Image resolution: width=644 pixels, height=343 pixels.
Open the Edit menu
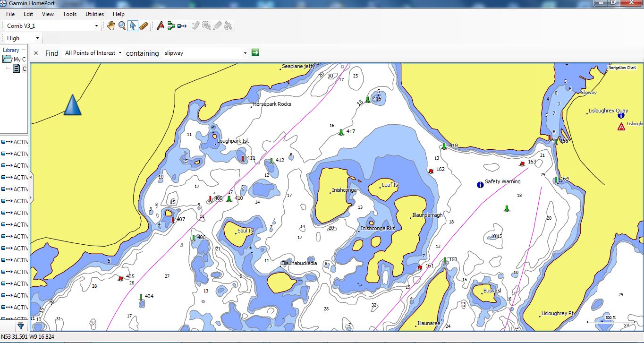pyautogui.click(x=28, y=14)
